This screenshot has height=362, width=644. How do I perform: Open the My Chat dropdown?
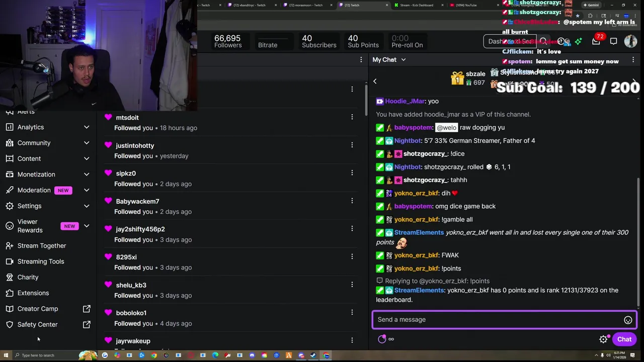pyautogui.click(x=389, y=60)
